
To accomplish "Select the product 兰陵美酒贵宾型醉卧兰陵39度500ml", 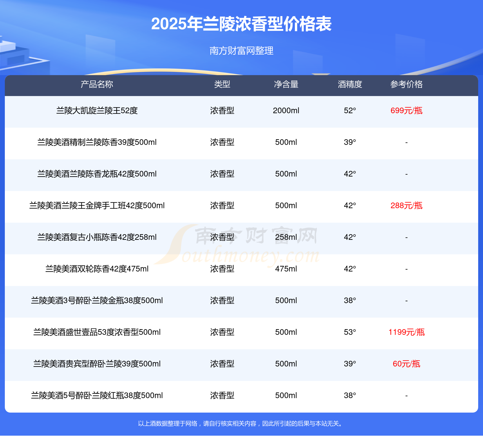I will pyautogui.click(x=97, y=364).
